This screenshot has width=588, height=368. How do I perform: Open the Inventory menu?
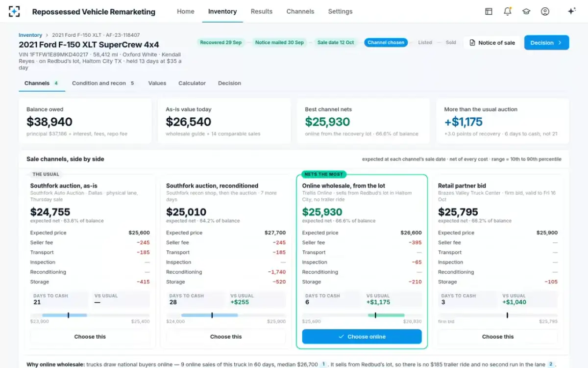[x=222, y=11]
